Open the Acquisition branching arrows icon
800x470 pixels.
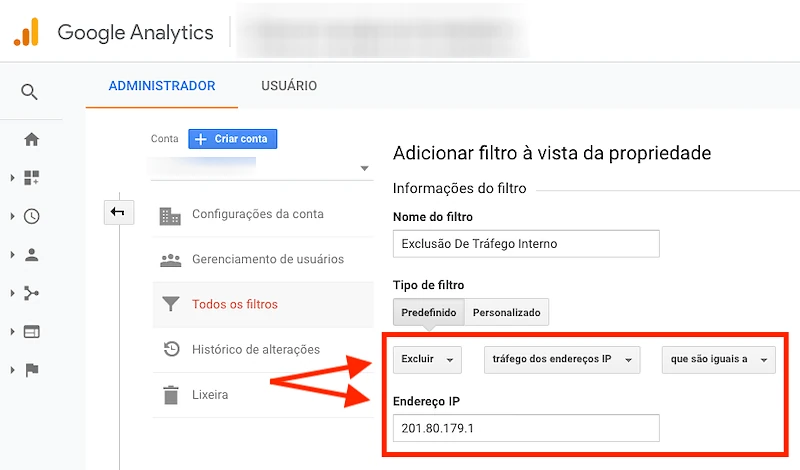click(32, 293)
